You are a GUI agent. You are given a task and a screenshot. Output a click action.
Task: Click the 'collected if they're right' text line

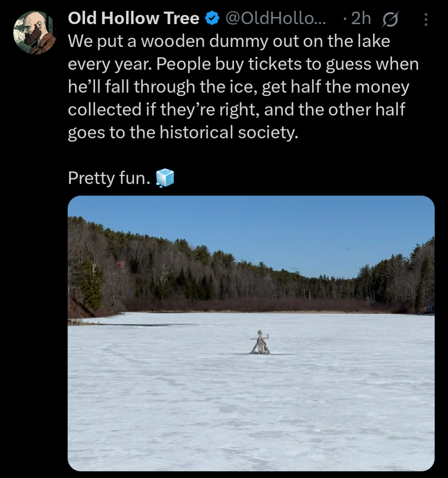click(x=236, y=110)
